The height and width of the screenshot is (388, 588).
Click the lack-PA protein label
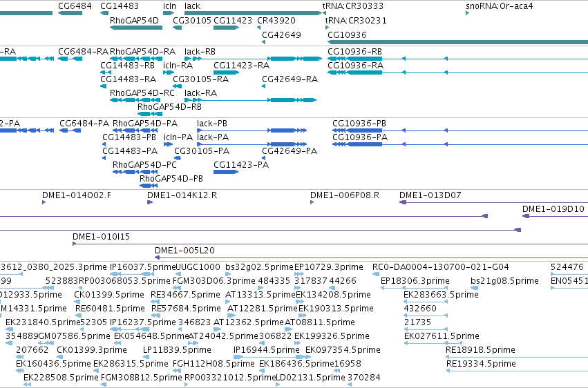click(x=213, y=137)
